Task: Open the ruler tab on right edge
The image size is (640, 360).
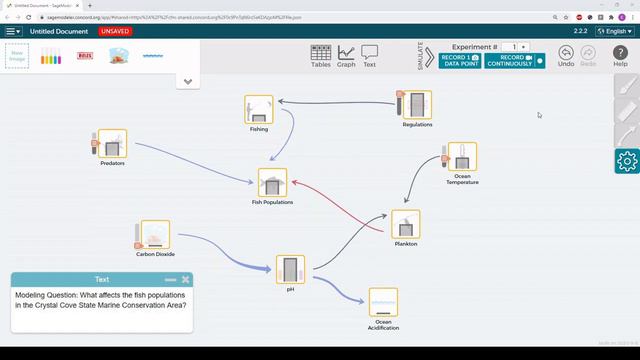Action: (627, 110)
